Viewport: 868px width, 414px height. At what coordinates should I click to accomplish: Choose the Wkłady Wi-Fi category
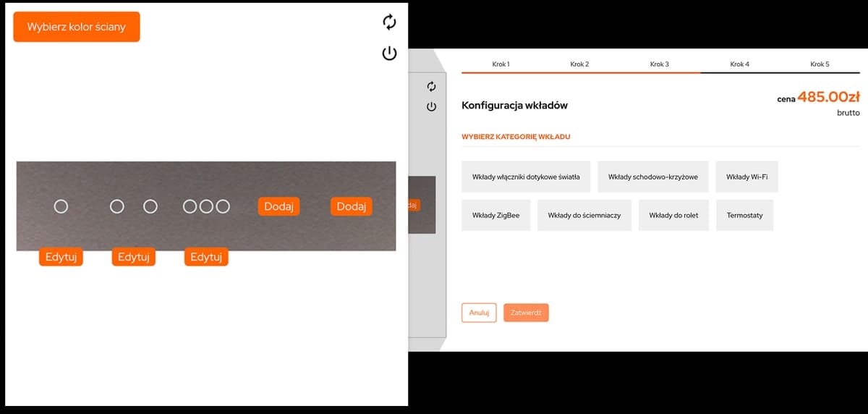[746, 177]
